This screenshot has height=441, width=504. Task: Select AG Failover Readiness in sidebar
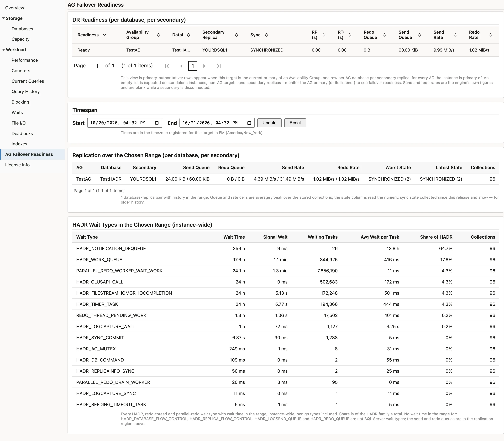coord(32,154)
